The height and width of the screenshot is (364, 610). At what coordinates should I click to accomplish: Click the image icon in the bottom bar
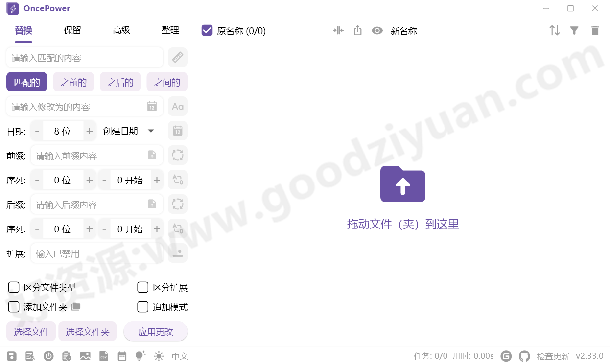tap(85, 356)
